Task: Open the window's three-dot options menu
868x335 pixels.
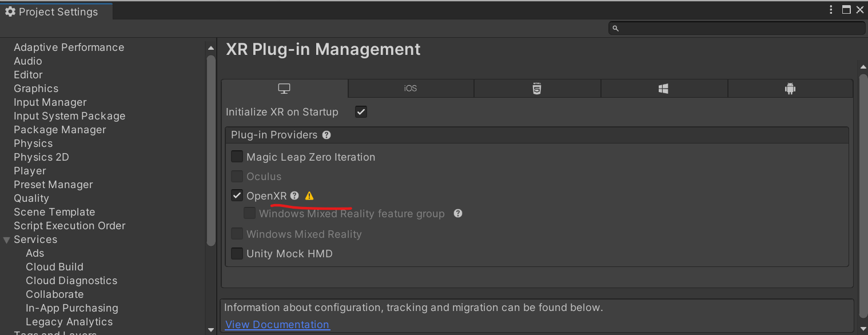Action: point(831,10)
